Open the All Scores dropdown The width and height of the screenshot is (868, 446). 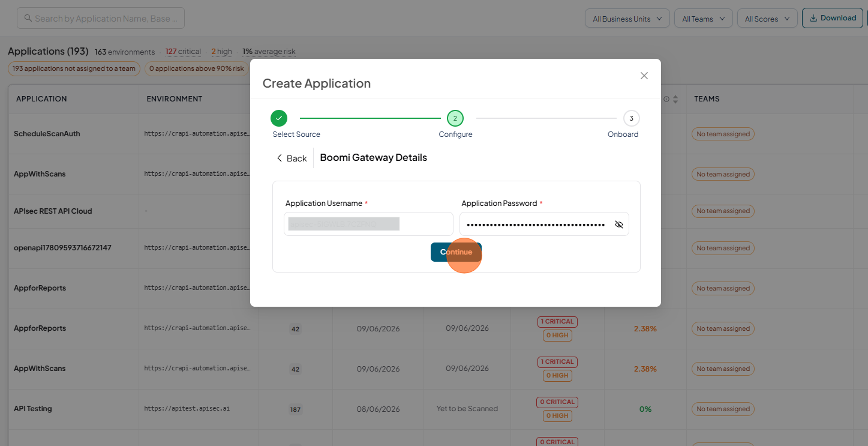point(767,19)
